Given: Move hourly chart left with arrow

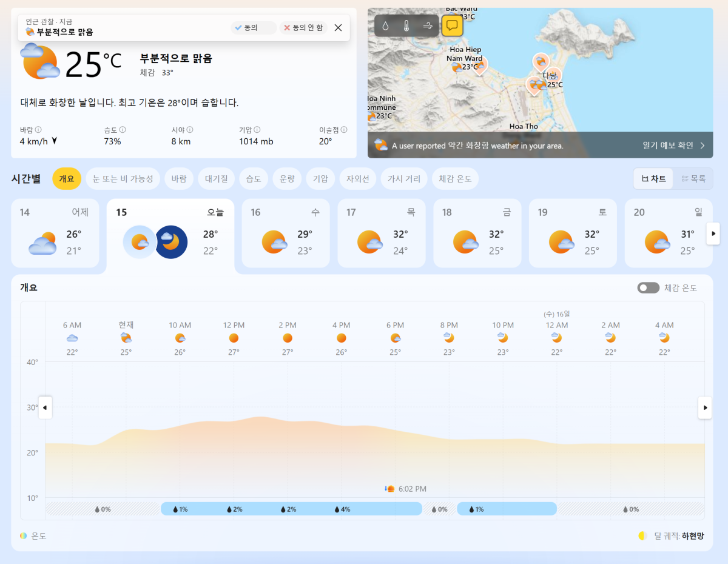Looking at the screenshot, I should click(x=45, y=408).
